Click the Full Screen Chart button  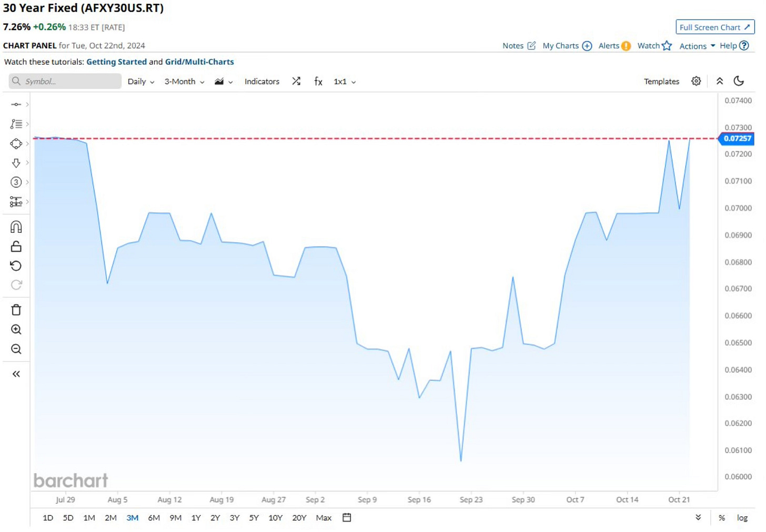[x=715, y=27]
